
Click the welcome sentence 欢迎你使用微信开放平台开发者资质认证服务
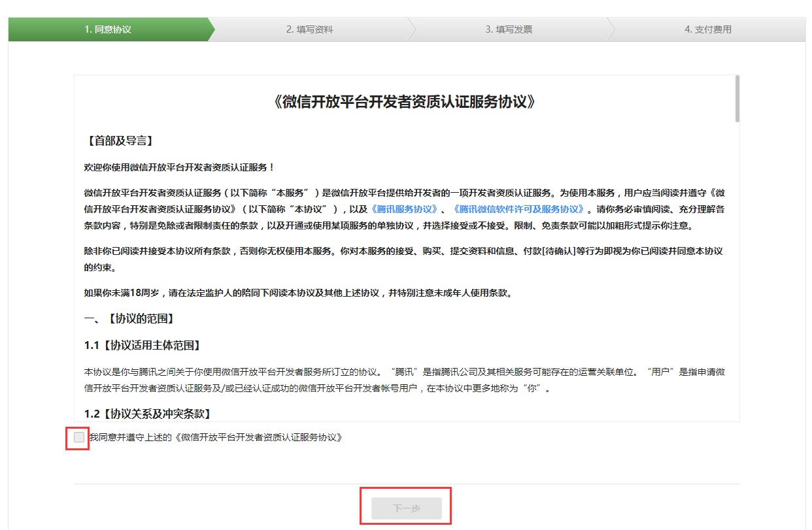click(x=180, y=167)
